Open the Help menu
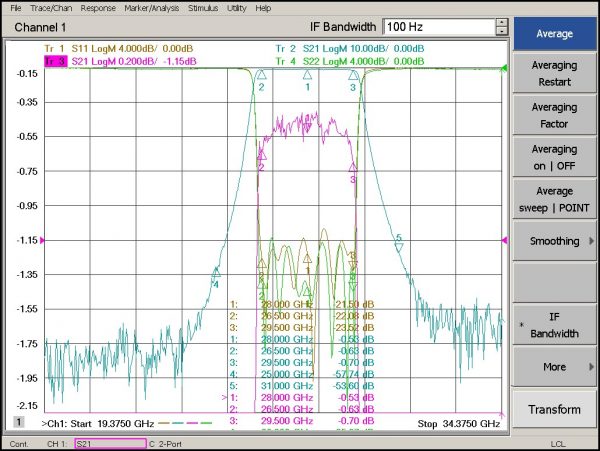This screenshot has height=451, width=600. (x=263, y=8)
